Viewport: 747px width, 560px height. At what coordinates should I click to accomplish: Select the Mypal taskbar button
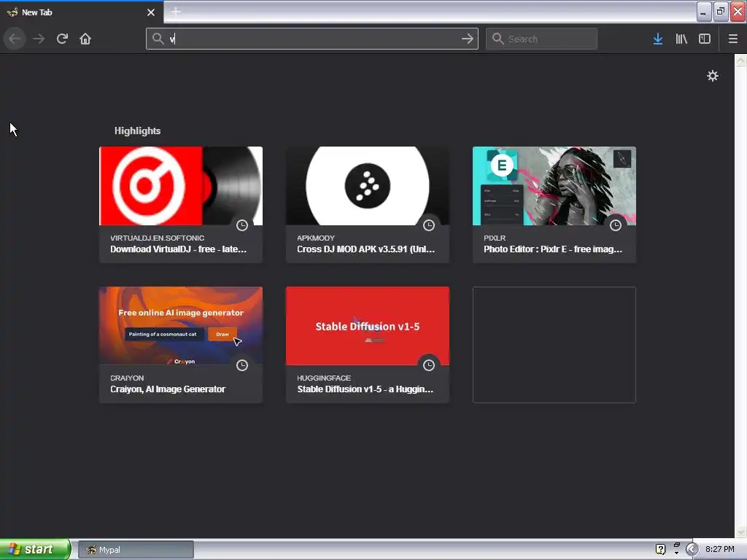pyautogui.click(x=136, y=550)
